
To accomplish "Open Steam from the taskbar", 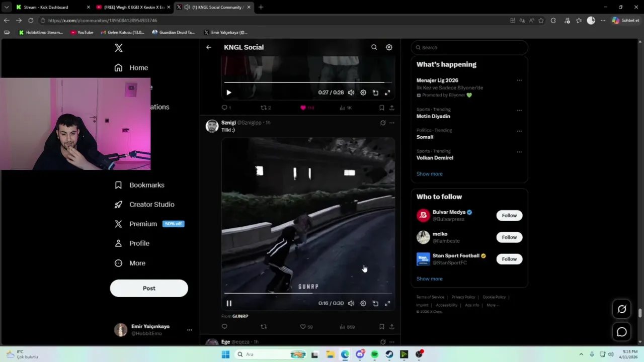I will tap(389, 354).
